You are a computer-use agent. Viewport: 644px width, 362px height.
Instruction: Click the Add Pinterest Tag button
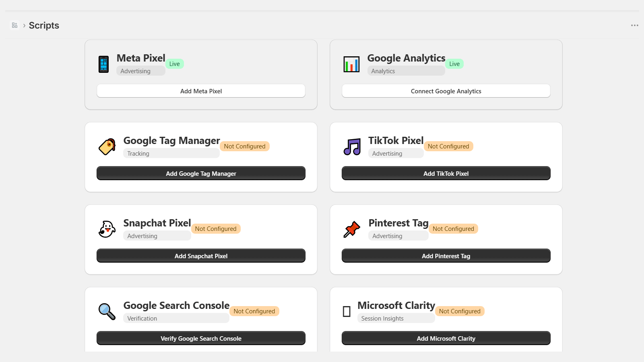(446, 256)
